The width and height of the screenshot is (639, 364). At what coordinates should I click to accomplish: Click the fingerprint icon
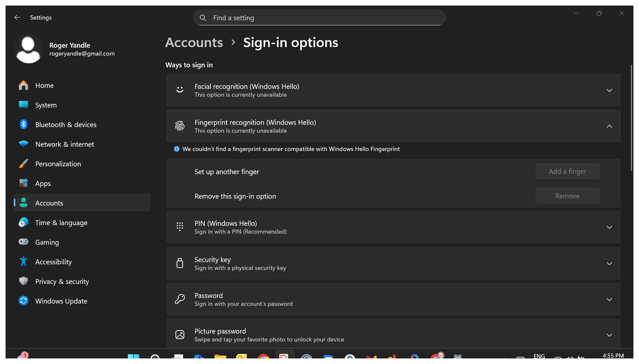tap(180, 126)
